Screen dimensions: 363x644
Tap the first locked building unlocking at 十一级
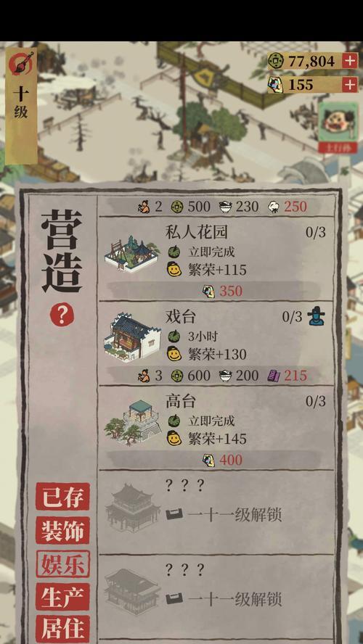click(x=216, y=512)
